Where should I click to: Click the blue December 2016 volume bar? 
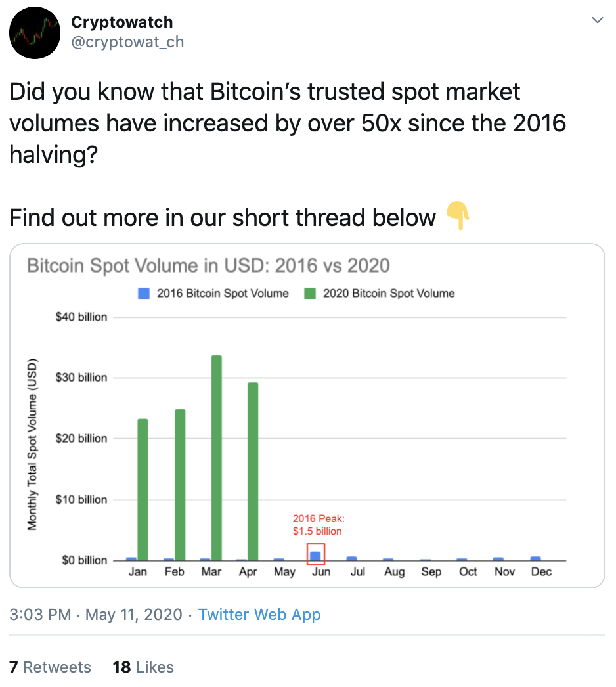click(x=535, y=558)
